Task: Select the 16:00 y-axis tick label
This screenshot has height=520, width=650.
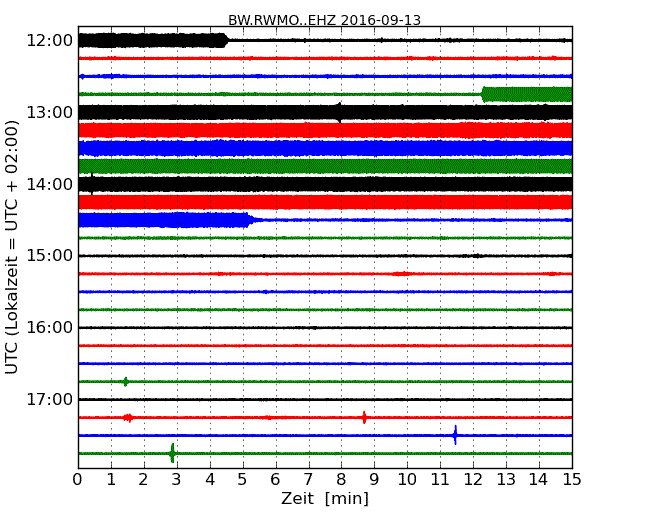Action: click(50, 328)
